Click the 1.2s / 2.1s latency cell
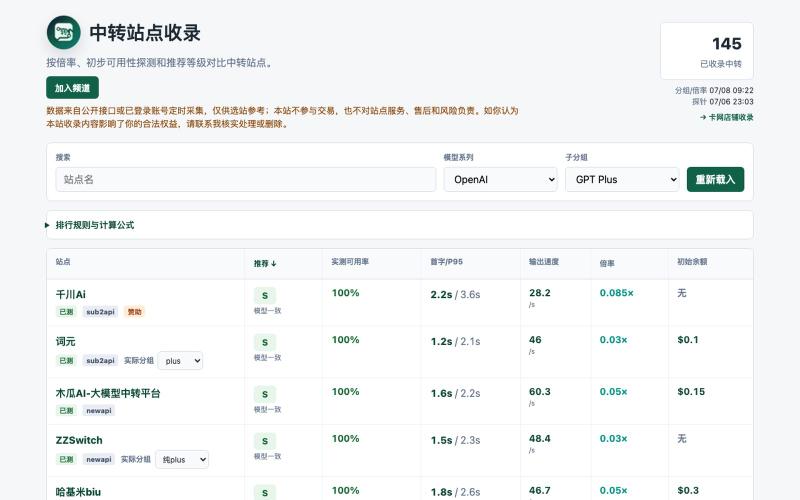The width and height of the screenshot is (800, 500). point(455,342)
